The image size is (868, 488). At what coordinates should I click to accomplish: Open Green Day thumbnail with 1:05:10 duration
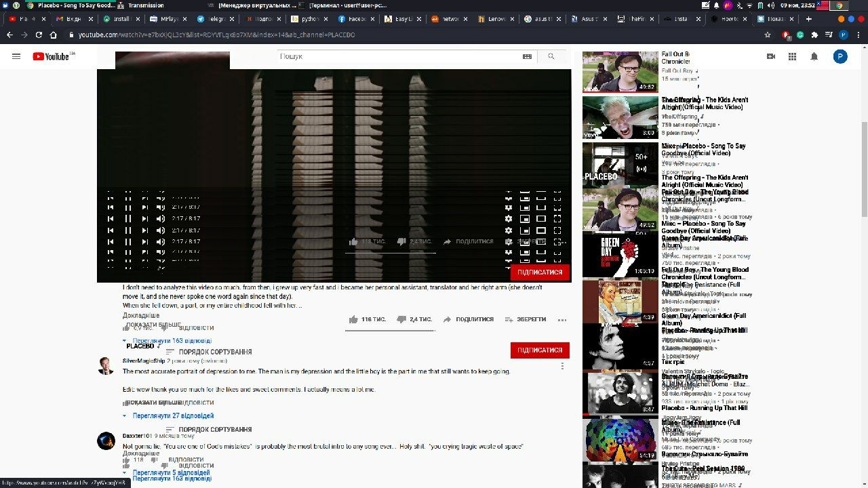620,254
